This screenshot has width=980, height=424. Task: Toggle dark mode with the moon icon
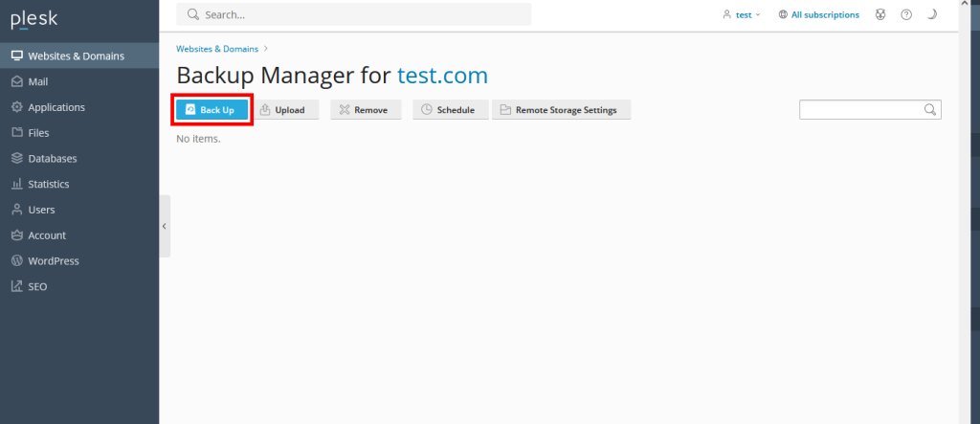tap(932, 15)
